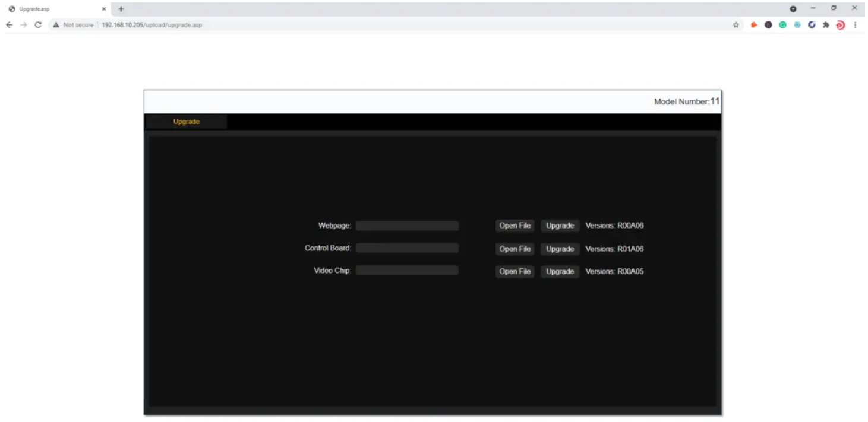Click the browser back arrow

(x=10, y=25)
